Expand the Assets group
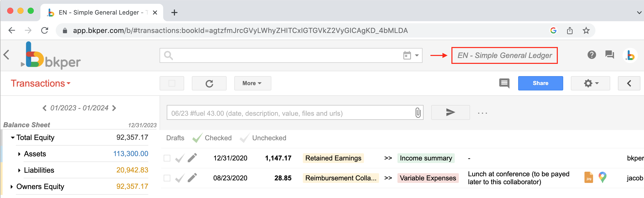The width and height of the screenshot is (644, 198). click(x=19, y=154)
